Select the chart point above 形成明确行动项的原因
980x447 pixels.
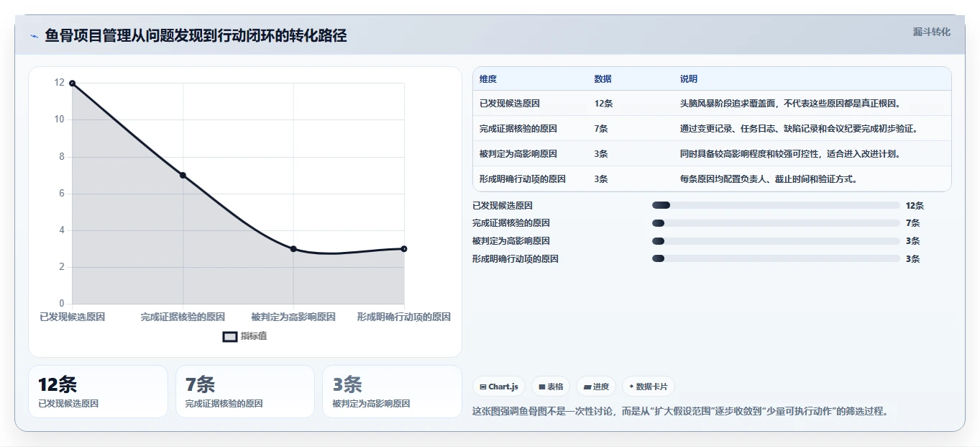pos(404,249)
